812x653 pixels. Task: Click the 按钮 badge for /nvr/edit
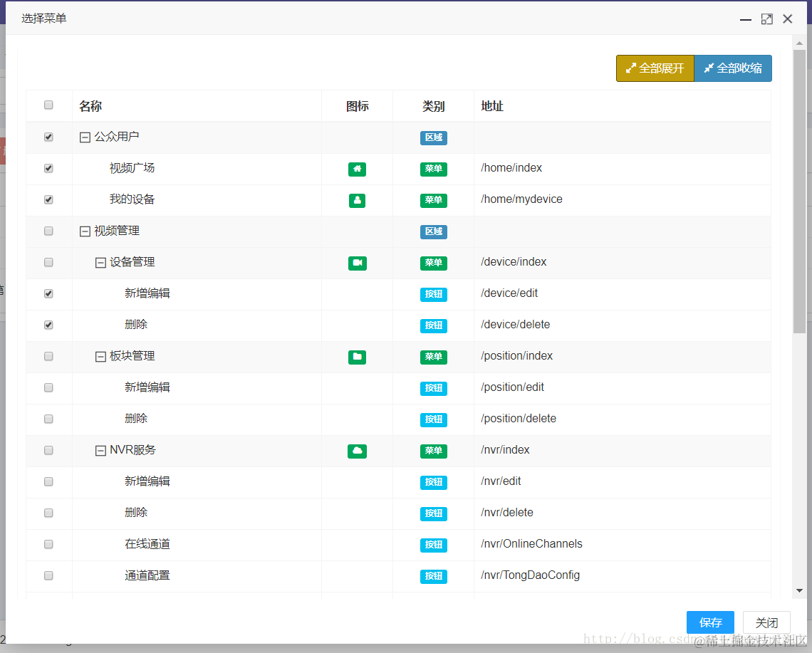click(434, 482)
